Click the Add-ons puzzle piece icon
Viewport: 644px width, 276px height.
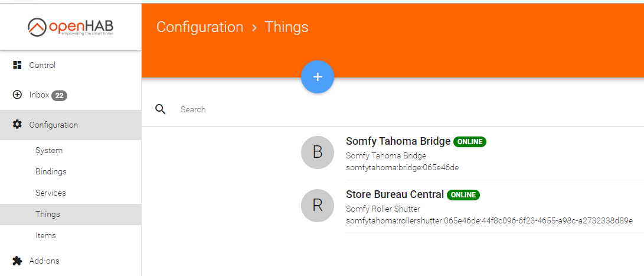click(x=17, y=261)
